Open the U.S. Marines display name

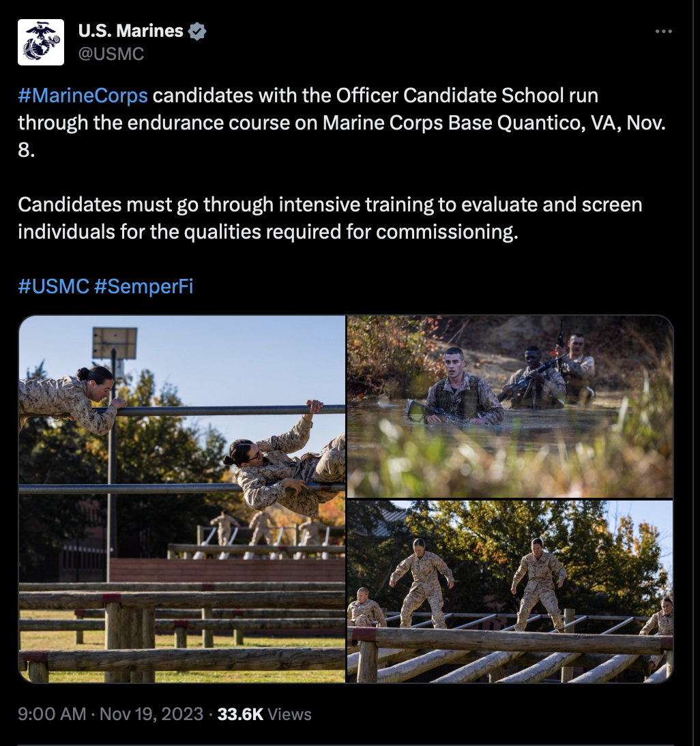[130, 31]
